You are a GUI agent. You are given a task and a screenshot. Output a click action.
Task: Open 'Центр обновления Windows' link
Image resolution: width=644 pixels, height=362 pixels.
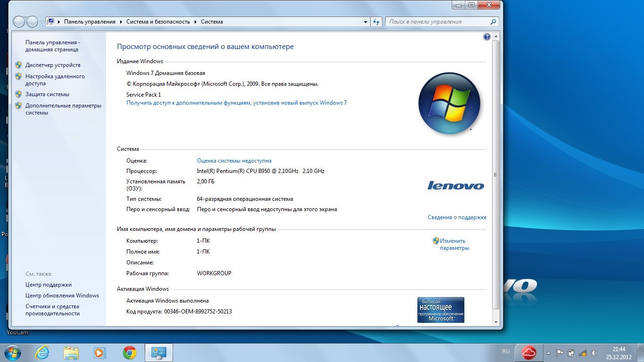[x=62, y=296]
